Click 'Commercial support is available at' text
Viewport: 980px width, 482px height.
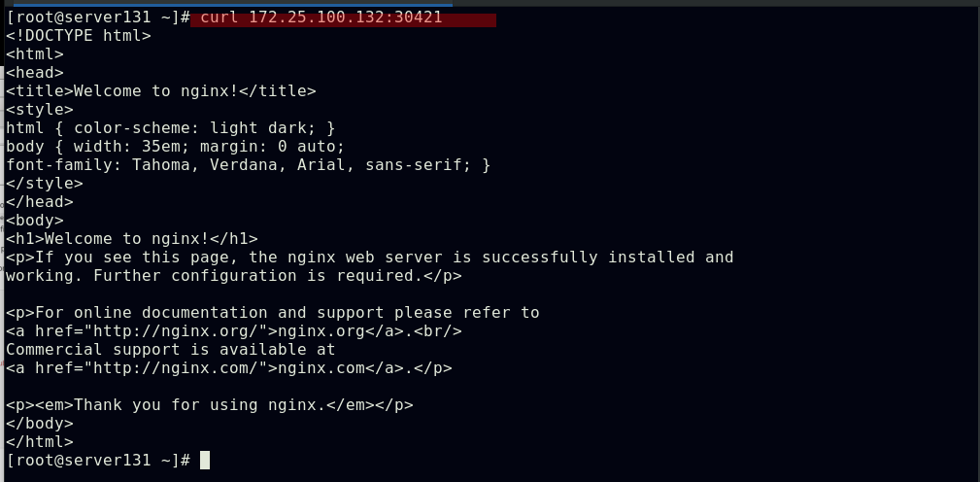coord(170,350)
